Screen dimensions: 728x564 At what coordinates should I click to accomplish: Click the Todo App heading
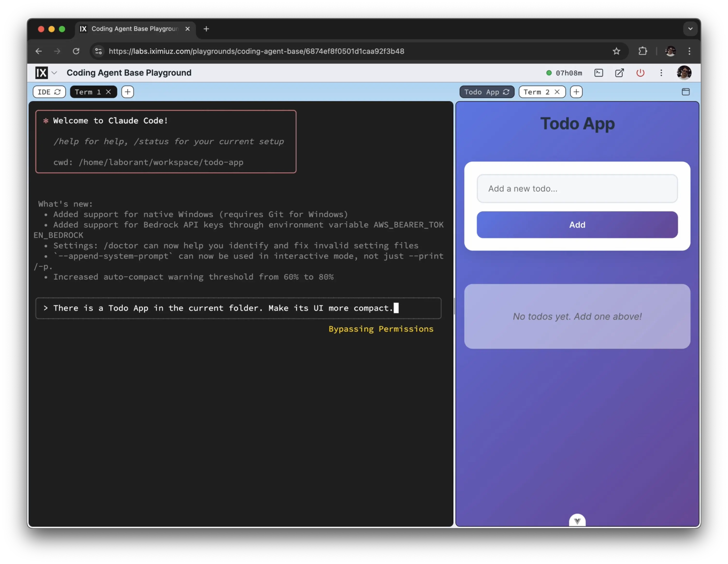point(577,124)
